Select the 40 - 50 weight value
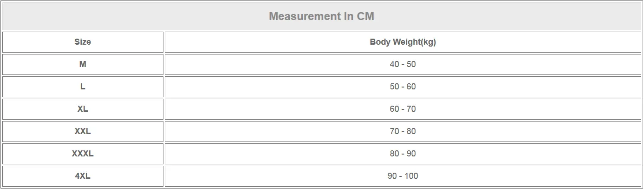The image size is (644, 189). pyautogui.click(x=403, y=64)
